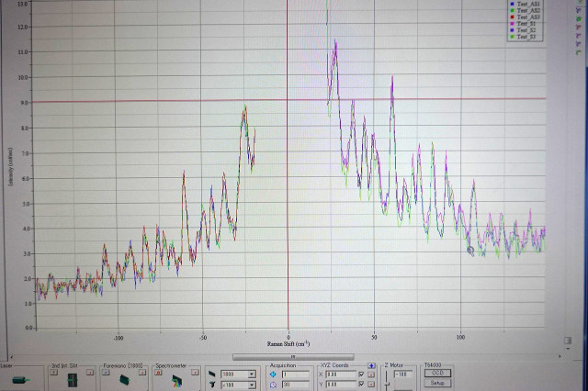Click the X coordinate input field
The image size is (588, 391).
[x=341, y=374]
